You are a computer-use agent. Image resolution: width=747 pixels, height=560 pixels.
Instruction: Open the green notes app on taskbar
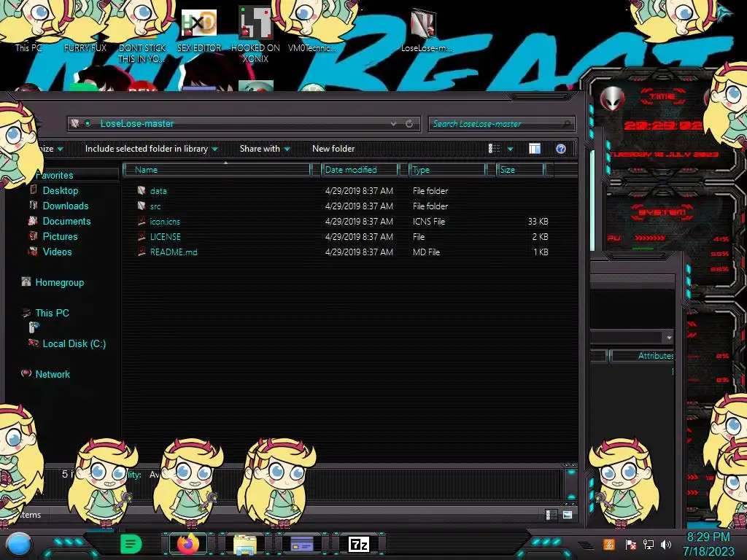point(131,544)
